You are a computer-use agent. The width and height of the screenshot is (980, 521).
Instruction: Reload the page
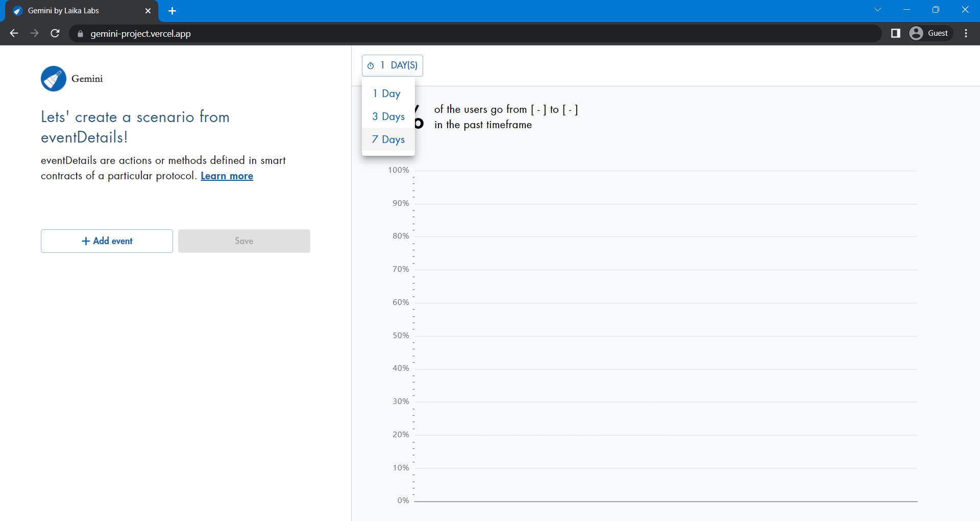tap(55, 33)
